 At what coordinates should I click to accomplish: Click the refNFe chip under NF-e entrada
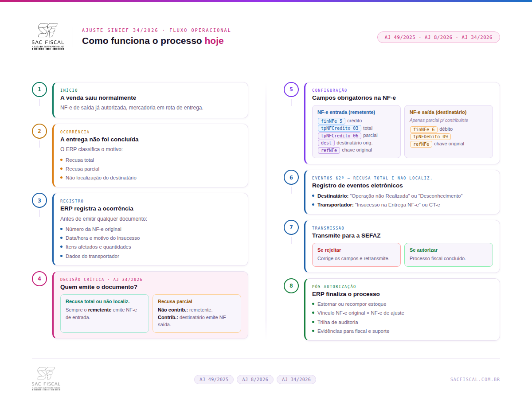click(329, 150)
